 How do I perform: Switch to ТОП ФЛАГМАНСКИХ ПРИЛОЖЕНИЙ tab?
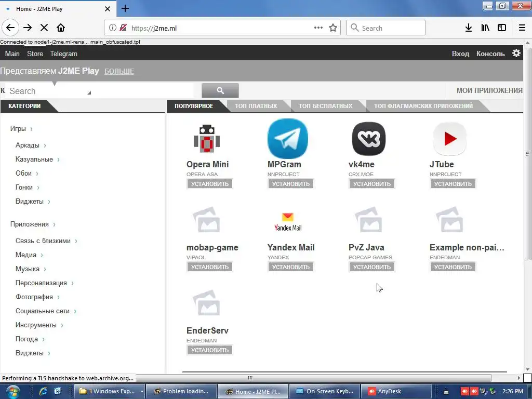pos(423,106)
